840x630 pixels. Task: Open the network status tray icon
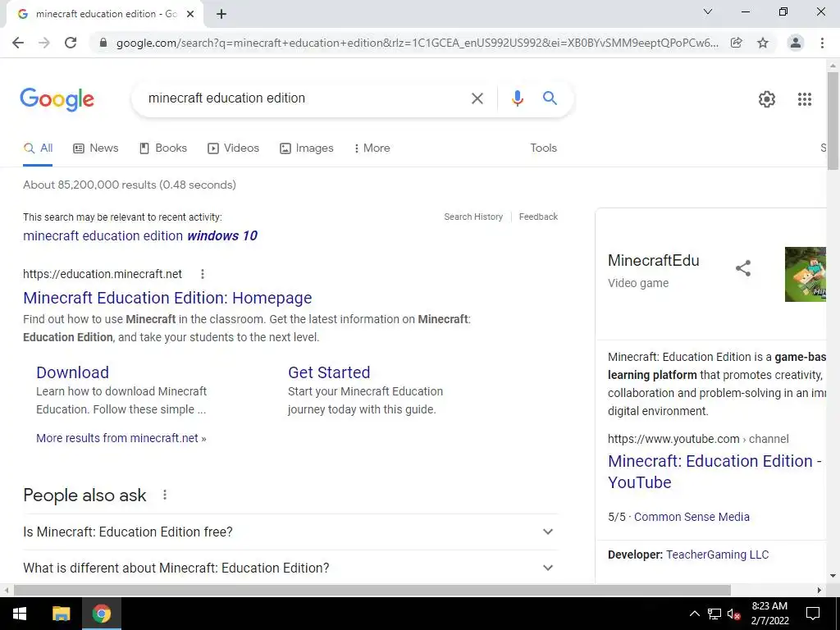tap(714, 614)
